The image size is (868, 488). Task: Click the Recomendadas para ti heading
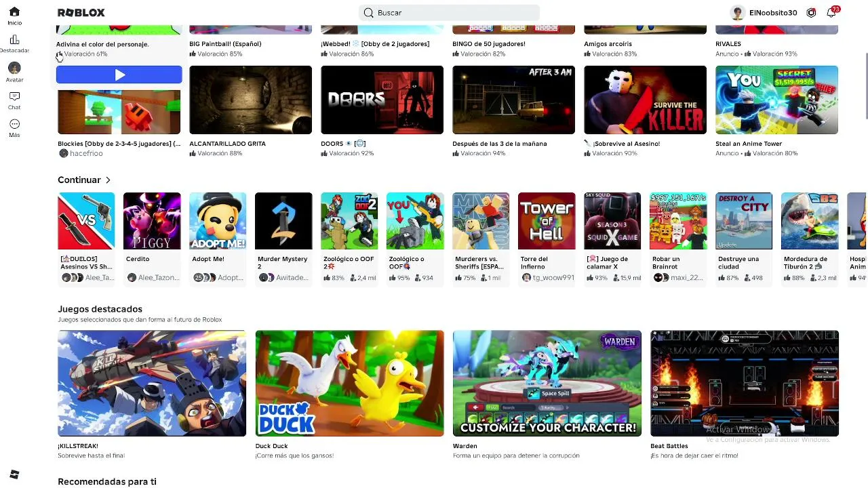(x=107, y=482)
